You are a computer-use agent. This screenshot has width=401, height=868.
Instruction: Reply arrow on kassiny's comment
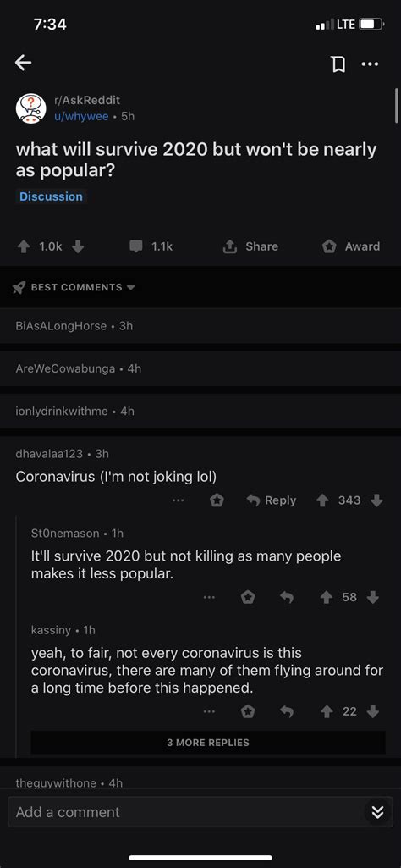coord(287,711)
